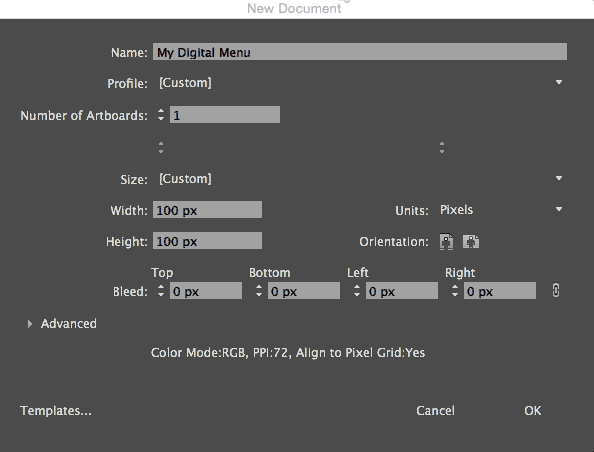The width and height of the screenshot is (594, 452).
Task: Click the Width input field
Action: (x=207, y=210)
